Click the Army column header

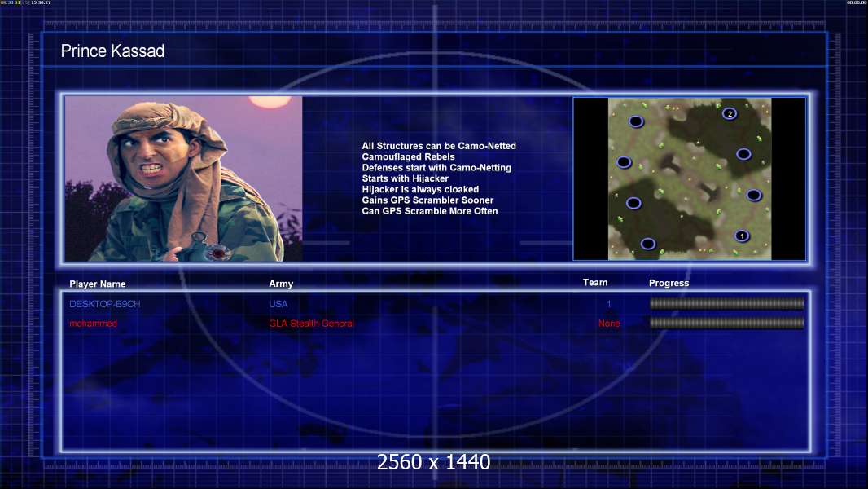coord(281,284)
